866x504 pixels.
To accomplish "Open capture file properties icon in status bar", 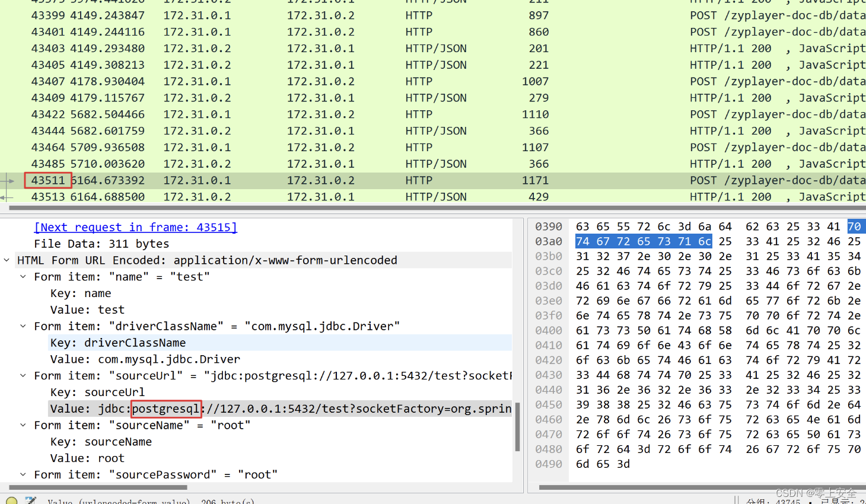I will coord(30,501).
